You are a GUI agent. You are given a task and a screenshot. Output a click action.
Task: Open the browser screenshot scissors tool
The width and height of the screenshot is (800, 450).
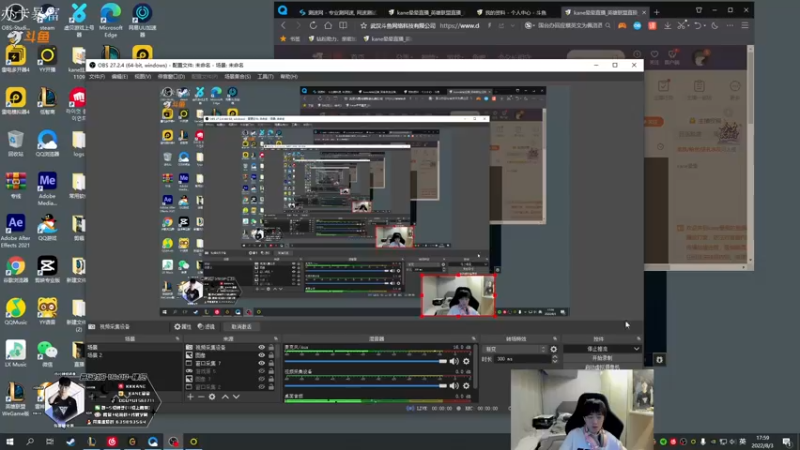(x=681, y=26)
